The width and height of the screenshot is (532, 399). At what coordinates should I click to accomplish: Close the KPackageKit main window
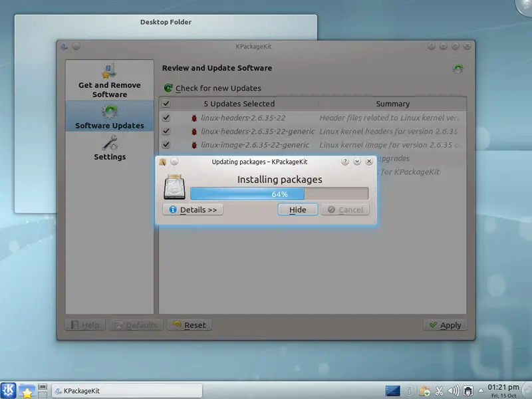pyautogui.click(x=467, y=46)
